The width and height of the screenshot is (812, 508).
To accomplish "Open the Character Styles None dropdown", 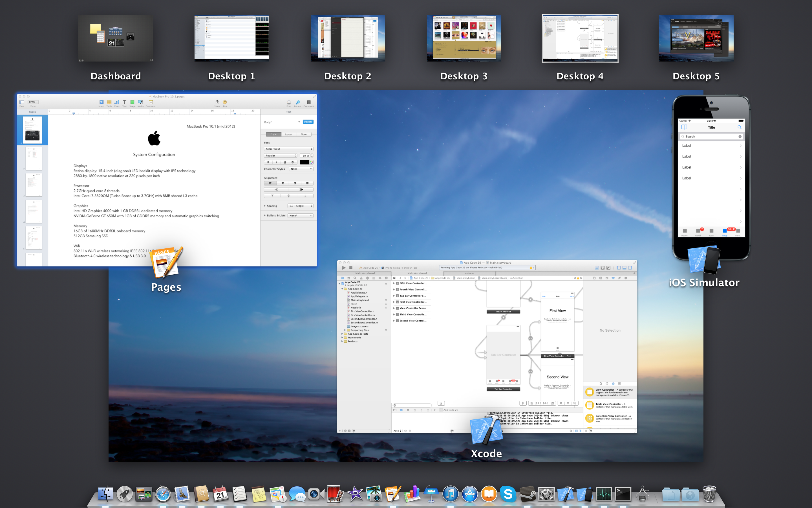I will point(301,169).
